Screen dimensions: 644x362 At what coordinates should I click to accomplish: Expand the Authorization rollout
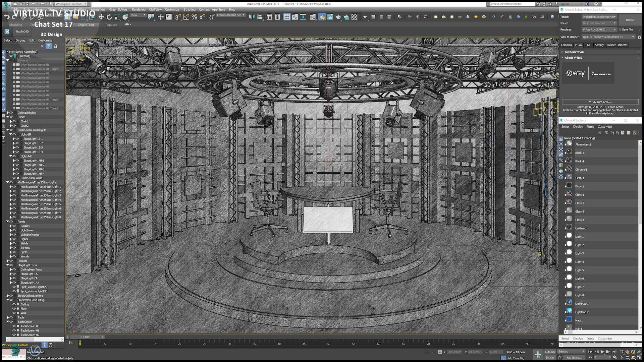click(574, 52)
